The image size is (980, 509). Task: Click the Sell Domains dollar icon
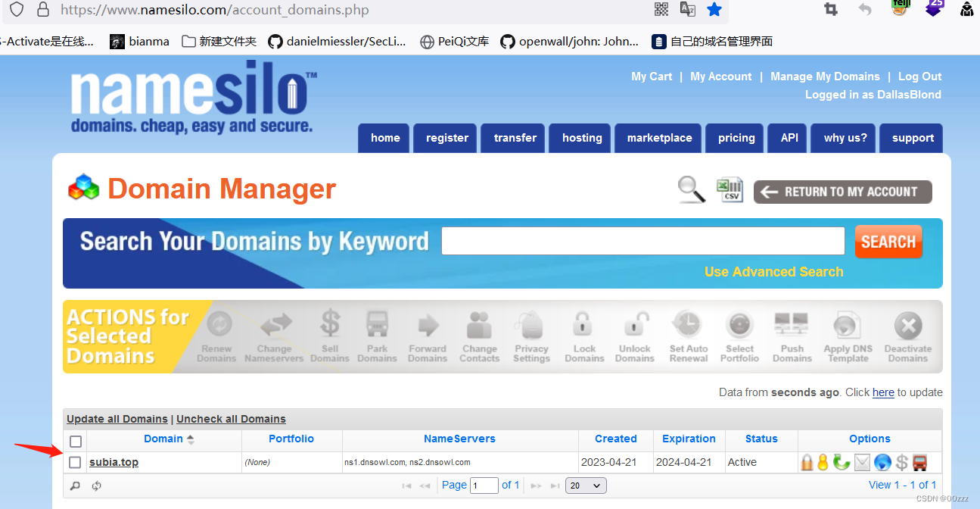tap(330, 323)
